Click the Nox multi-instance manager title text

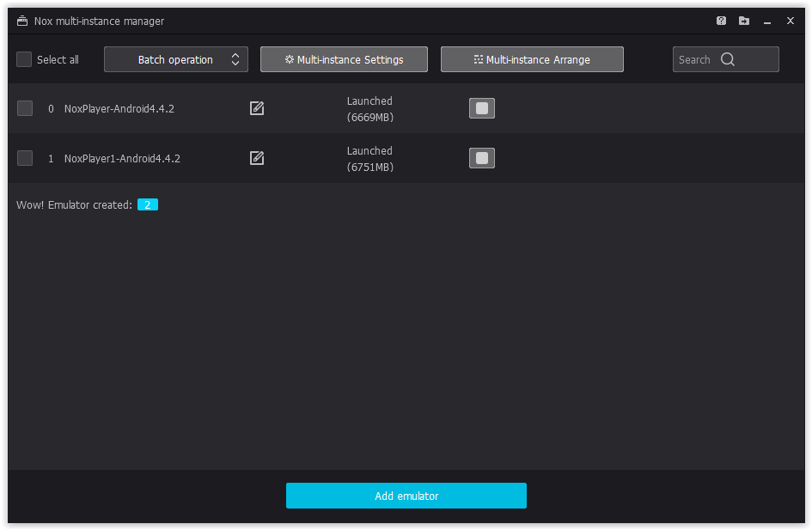pos(99,21)
